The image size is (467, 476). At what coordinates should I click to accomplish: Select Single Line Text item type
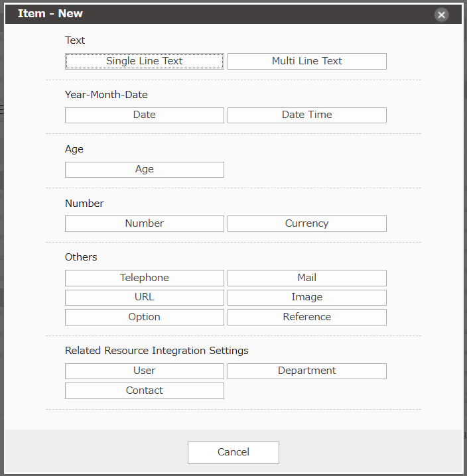click(x=144, y=61)
